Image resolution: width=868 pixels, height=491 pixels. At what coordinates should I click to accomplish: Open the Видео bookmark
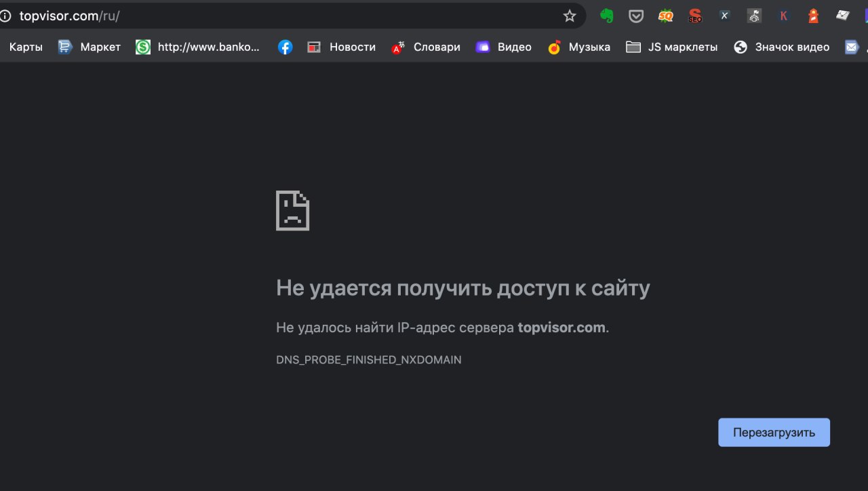coord(503,47)
